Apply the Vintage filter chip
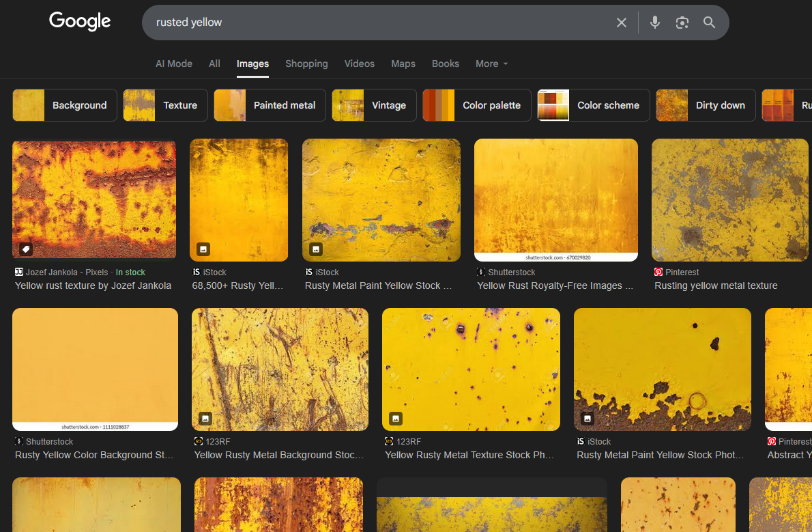This screenshot has height=532, width=812. 374,105
